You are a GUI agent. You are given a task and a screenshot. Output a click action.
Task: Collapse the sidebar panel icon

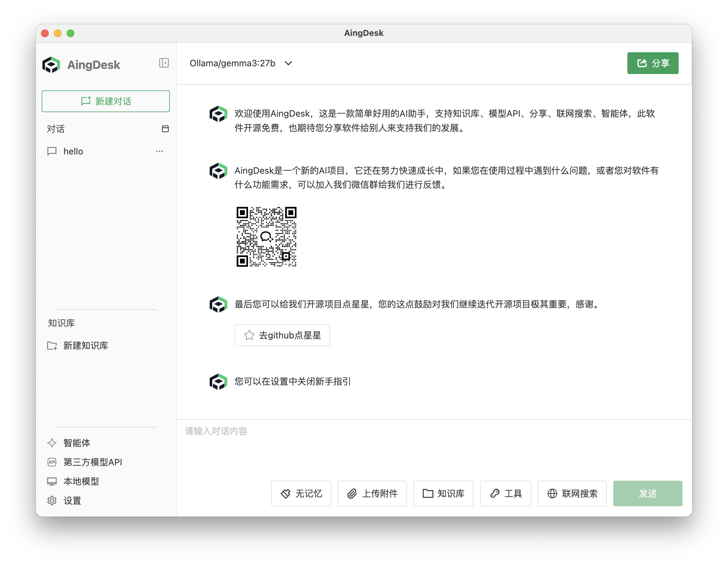[164, 63]
